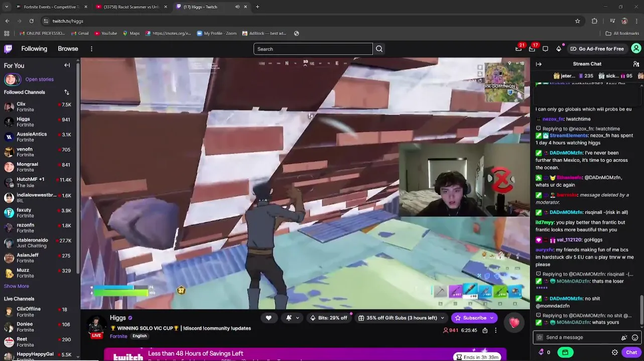The height and width of the screenshot is (361, 644).
Task: Click the English language tag
Action: [140, 336]
